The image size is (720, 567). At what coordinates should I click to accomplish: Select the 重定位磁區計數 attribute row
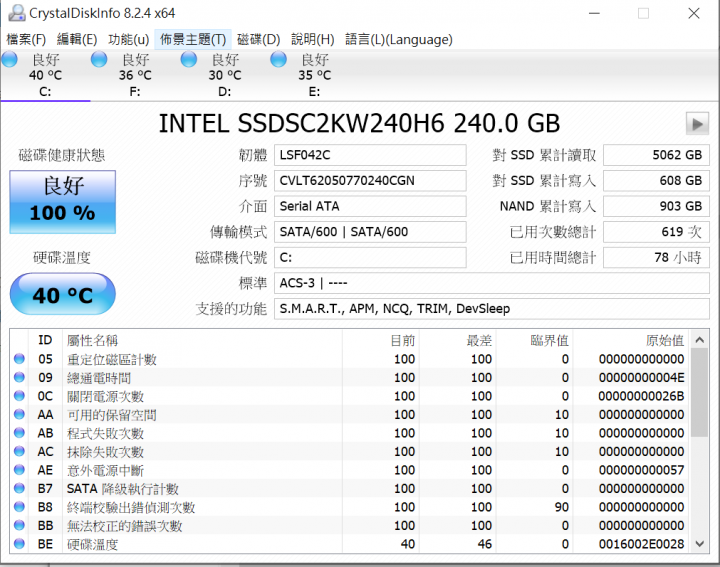350,359
